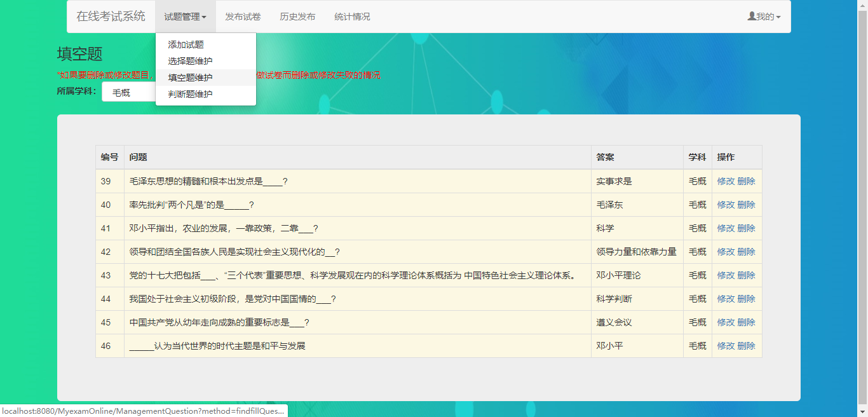The width and height of the screenshot is (868, 417).
Task: Click 修改 for question 44
Action: pos(726,299)
